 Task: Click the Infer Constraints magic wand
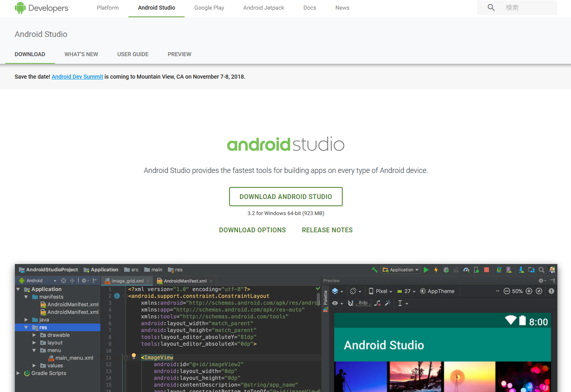(388, 303)
